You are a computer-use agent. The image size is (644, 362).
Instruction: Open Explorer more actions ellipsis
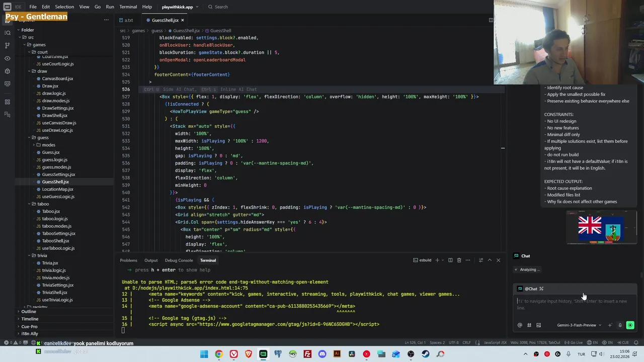[106, 20]
